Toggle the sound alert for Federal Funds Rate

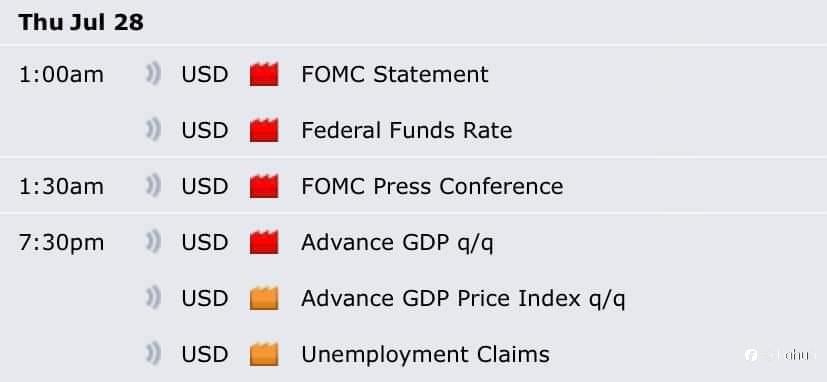pyautogui.click(x=153, y=130)
